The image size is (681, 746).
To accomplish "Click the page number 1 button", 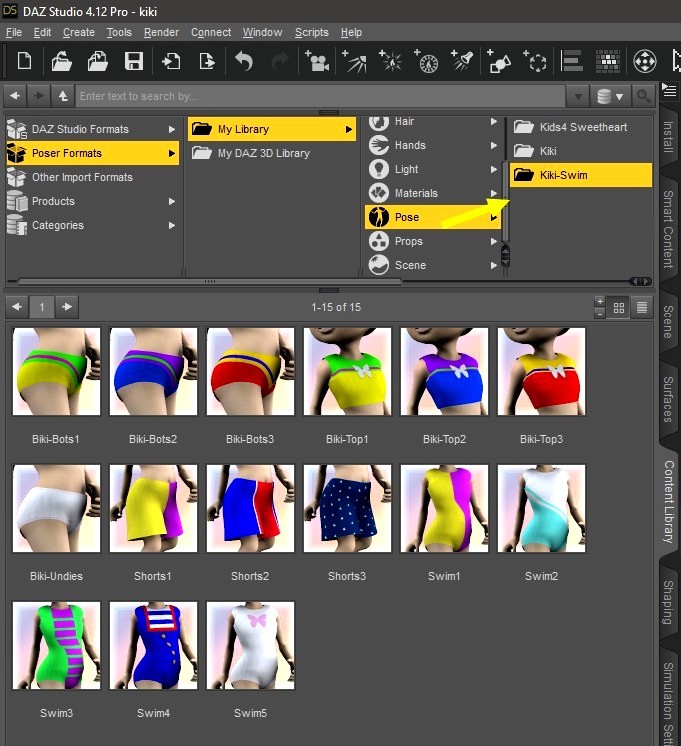I will [x=42, y=307].
